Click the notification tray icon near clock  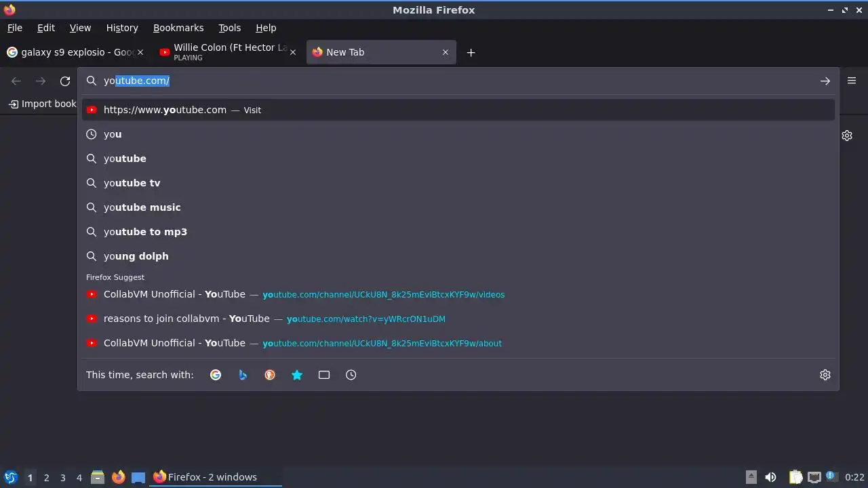coord(831,476)
